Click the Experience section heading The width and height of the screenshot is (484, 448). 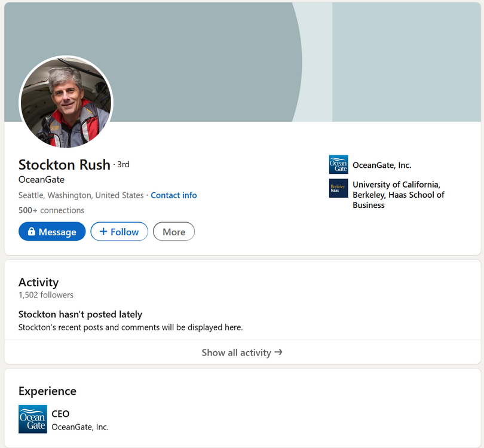point(47,391)
